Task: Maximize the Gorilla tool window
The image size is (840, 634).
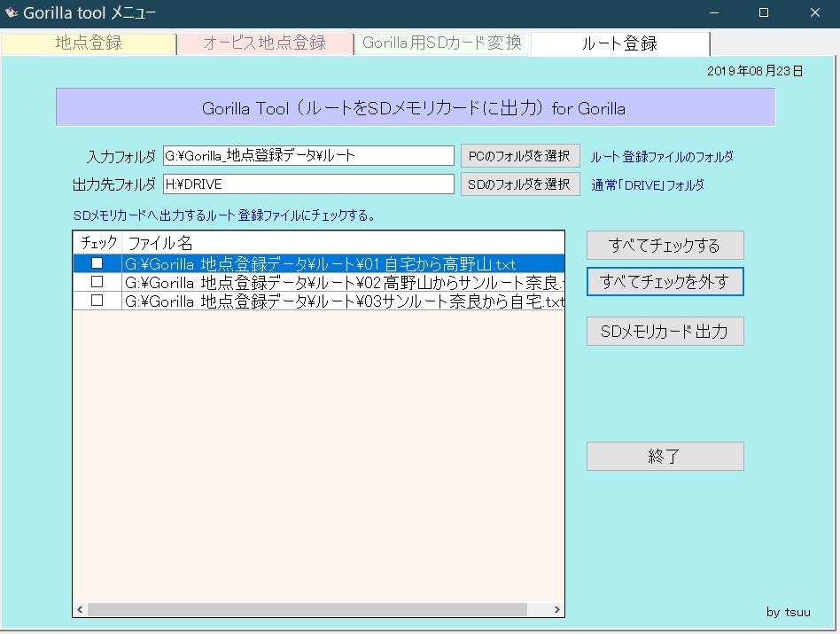Action: [x=763, y=12]
